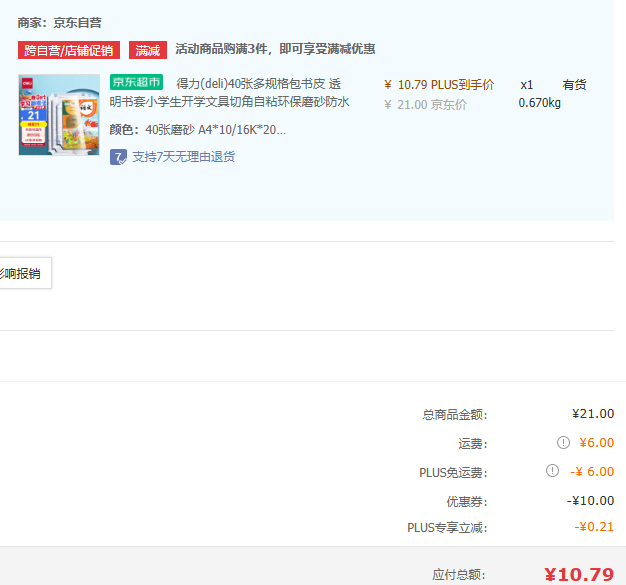This screenshot has width=626, height=585.
Task: Click the 0.670kg weight text
Action: [539, 103]
